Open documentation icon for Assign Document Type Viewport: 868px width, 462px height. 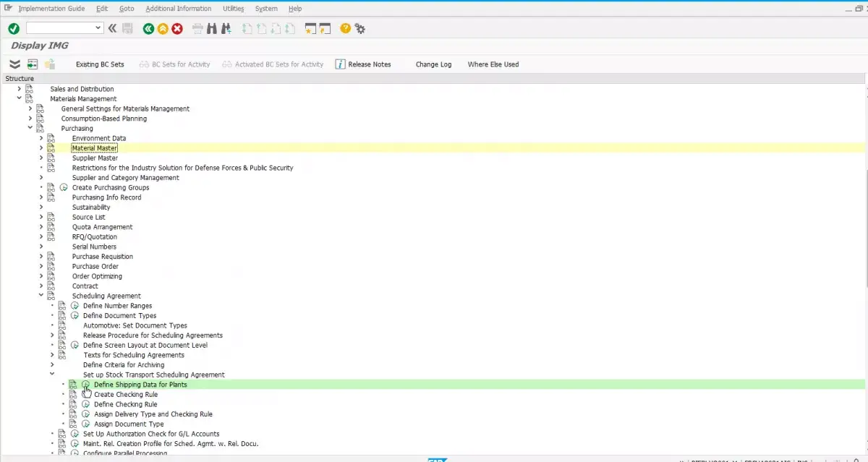(73, 424)
